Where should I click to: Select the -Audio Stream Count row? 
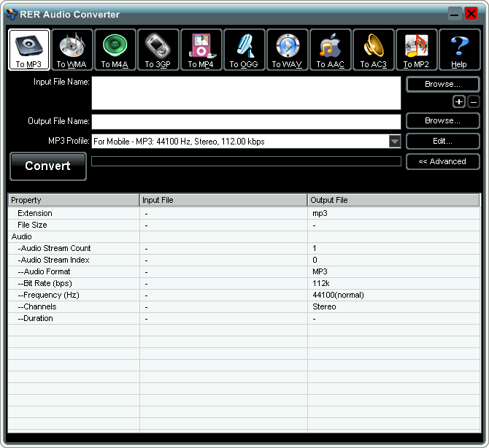tap(244, 249)
